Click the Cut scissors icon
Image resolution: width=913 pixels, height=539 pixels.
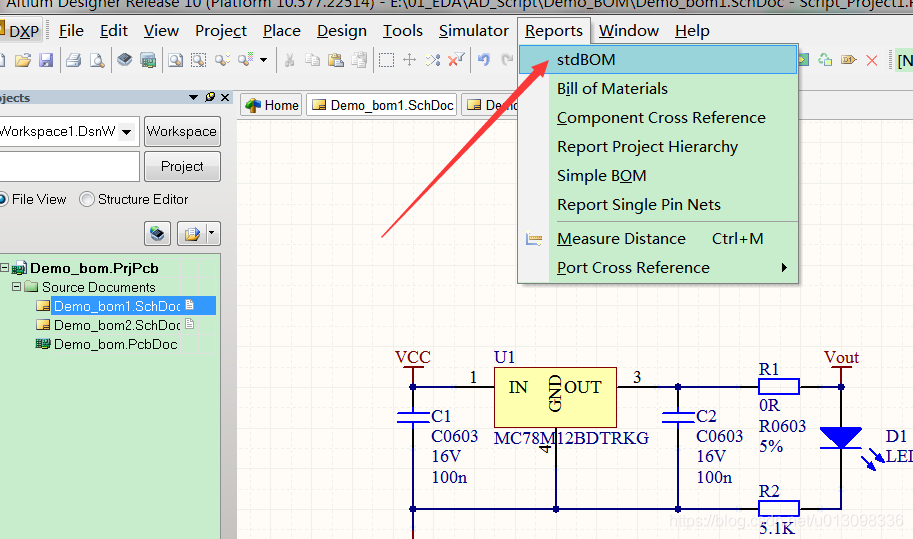tap(289, 61)
